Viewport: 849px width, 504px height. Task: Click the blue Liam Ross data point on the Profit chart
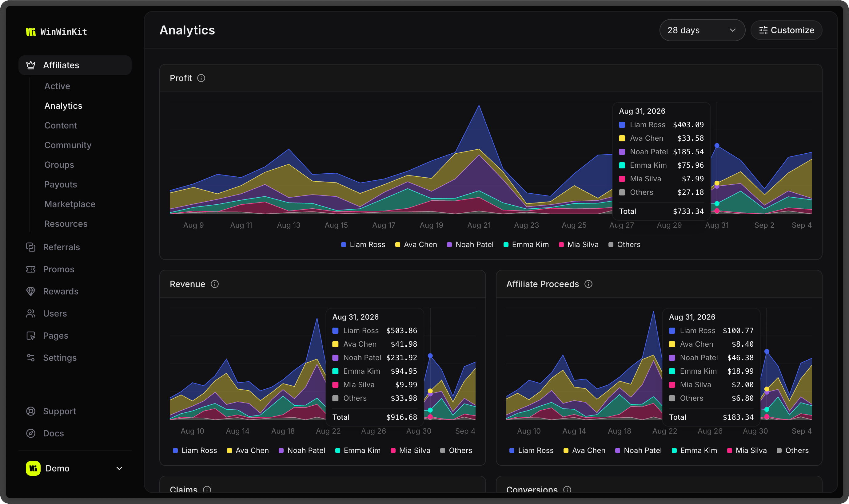coord(717,145)
